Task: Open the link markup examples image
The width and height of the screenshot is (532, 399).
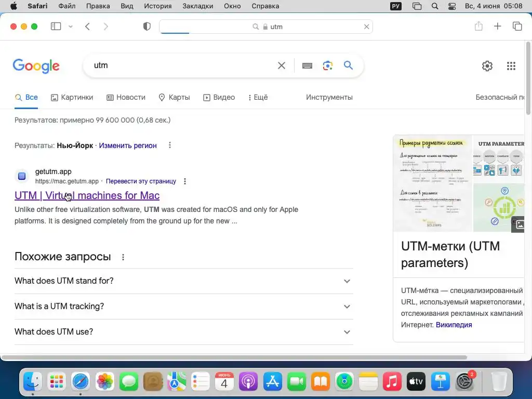Action: pos(432,183)
